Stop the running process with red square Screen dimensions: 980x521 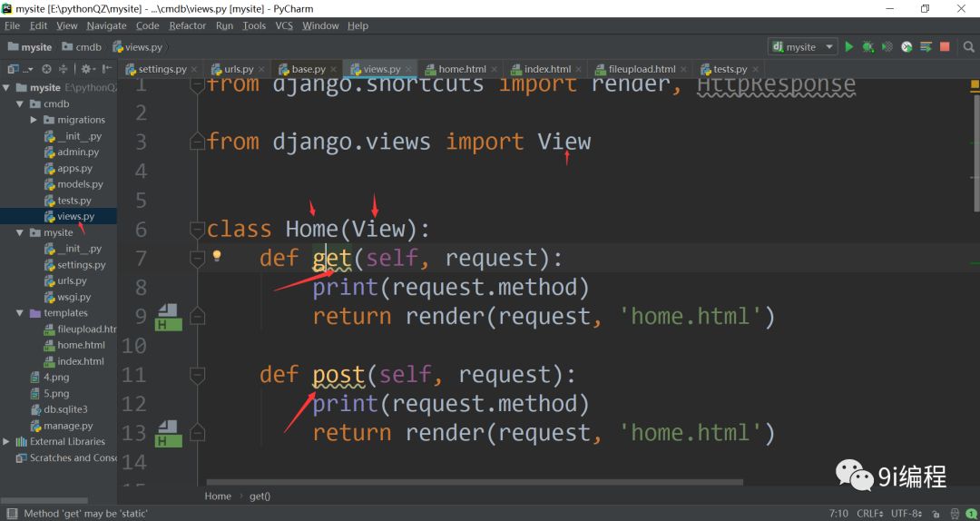(945, 47)
